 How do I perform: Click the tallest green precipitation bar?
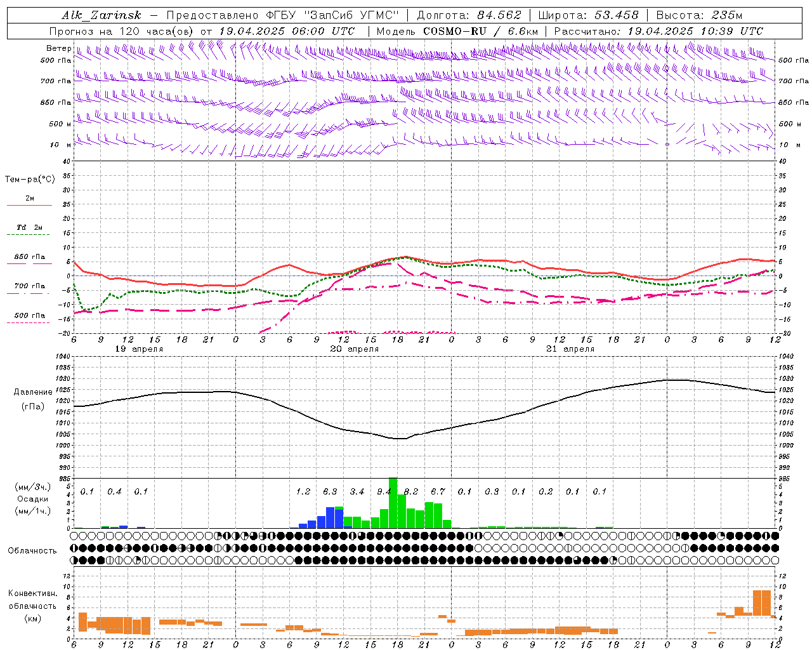coord(393,502)
